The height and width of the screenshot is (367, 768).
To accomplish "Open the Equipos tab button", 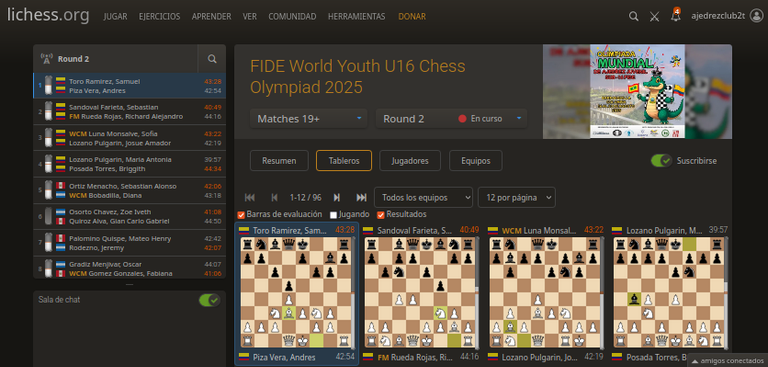I will click(476, 161).
